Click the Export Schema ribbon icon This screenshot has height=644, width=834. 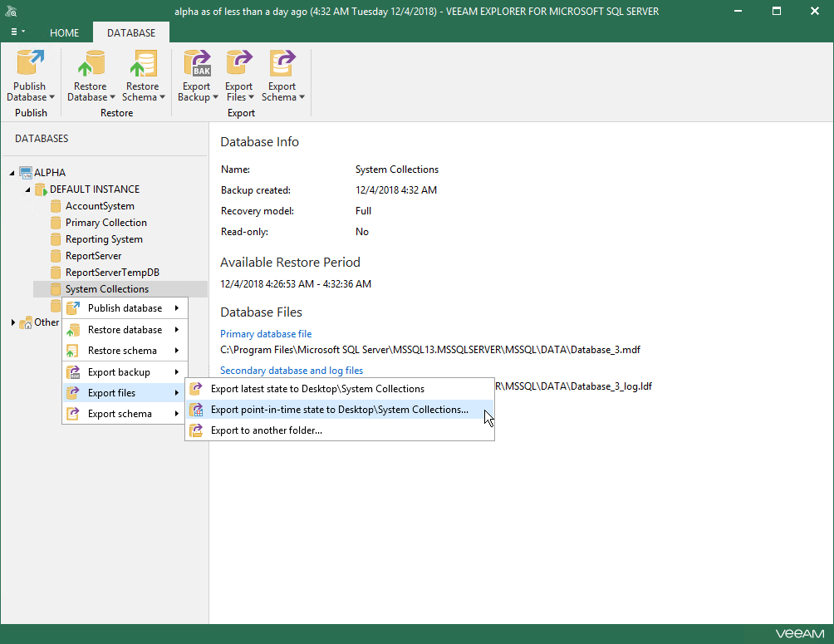click(282, 63)
